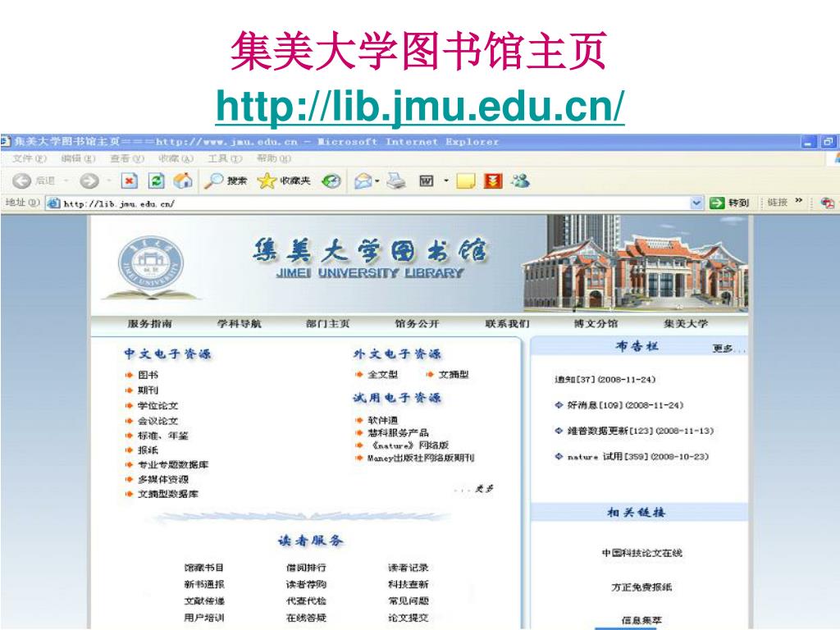The width and height of the screenshot is (840, 630).
Task: Open the 收藏(A) menu
Action: (x=176, y=158)
